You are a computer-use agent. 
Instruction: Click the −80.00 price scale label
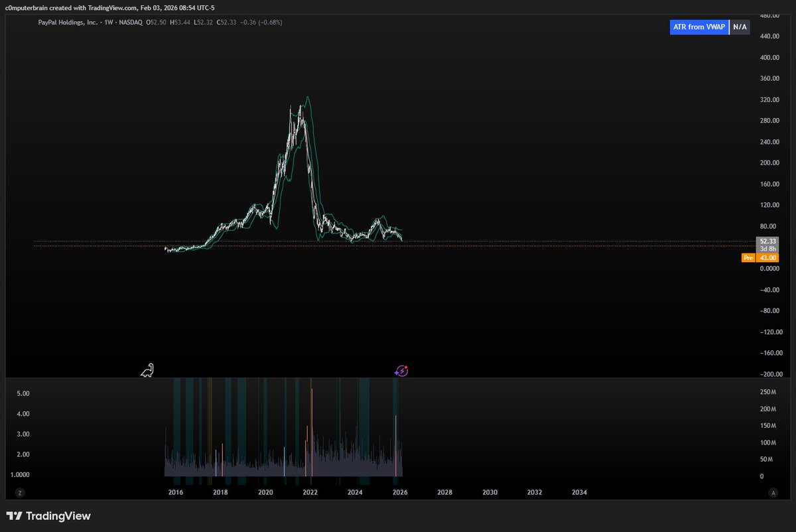point(769,311)
